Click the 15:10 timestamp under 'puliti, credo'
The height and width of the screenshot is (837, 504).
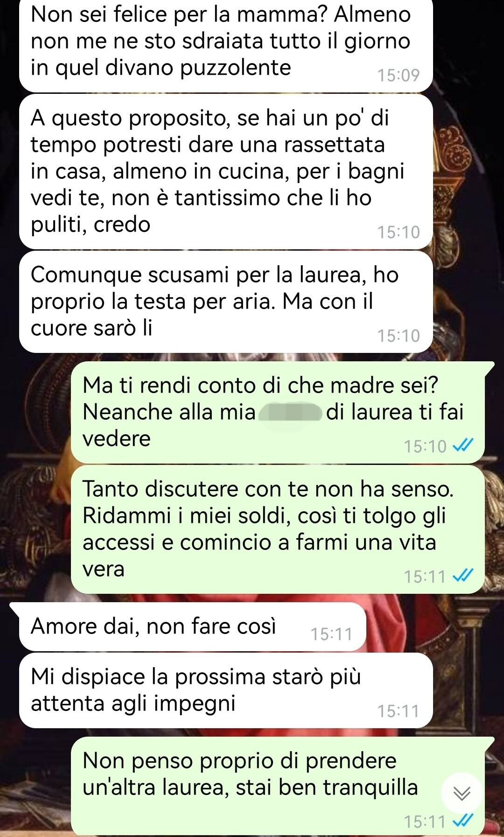(x=399, y=232)
